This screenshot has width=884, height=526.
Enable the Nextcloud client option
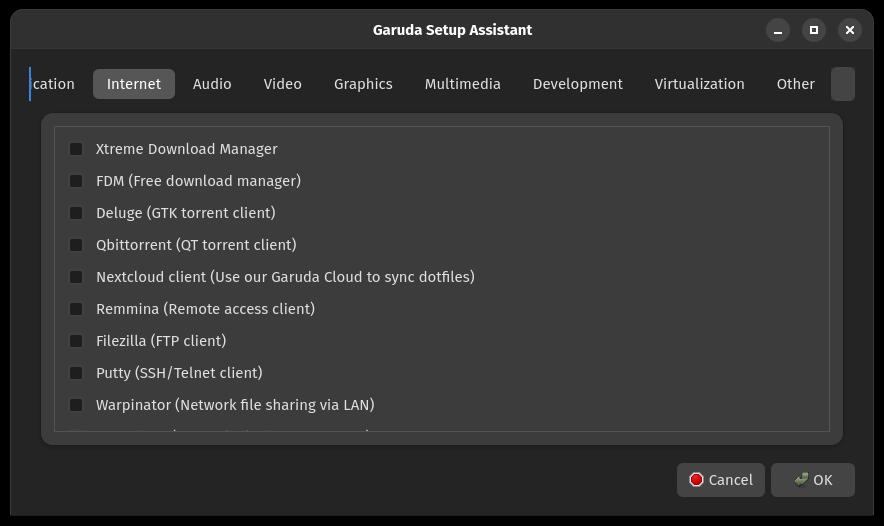point(76,277)
